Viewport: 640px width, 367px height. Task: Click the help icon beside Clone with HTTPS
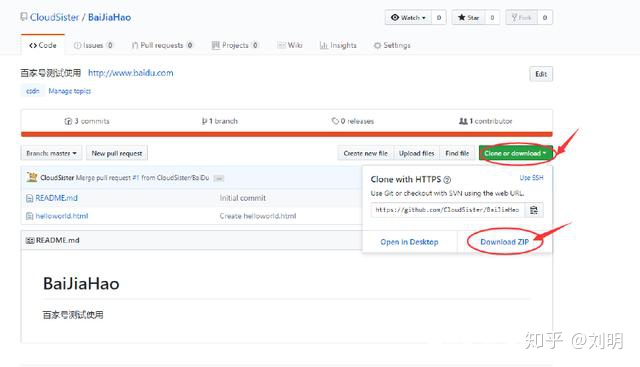[447, 180]
